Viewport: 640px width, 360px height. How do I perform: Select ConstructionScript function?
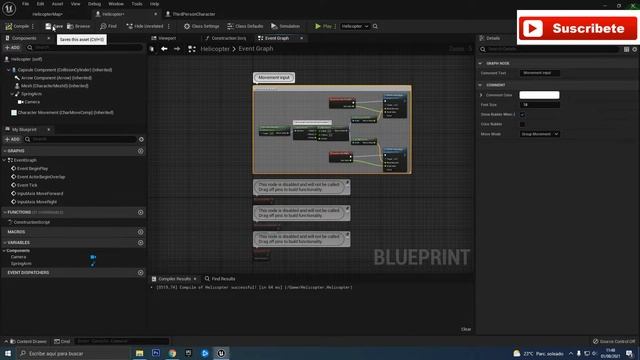tap(31, 222)
